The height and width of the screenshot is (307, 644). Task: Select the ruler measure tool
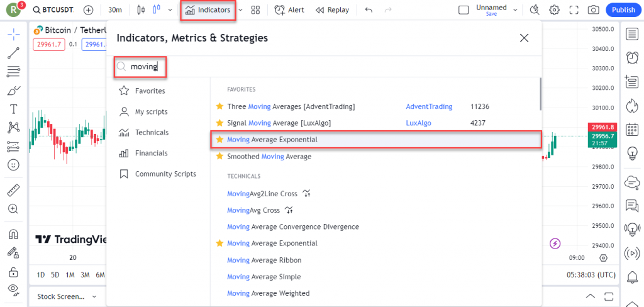pos(14,190)
